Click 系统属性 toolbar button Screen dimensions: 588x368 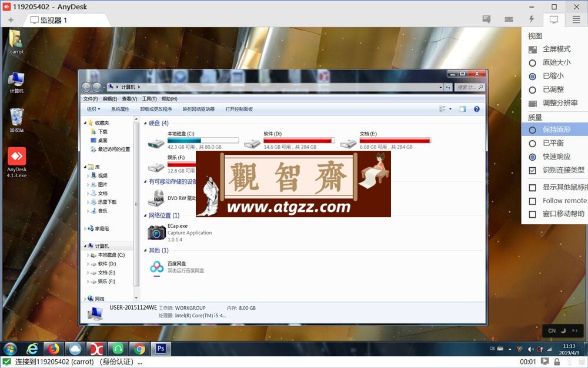coord(120,110)
